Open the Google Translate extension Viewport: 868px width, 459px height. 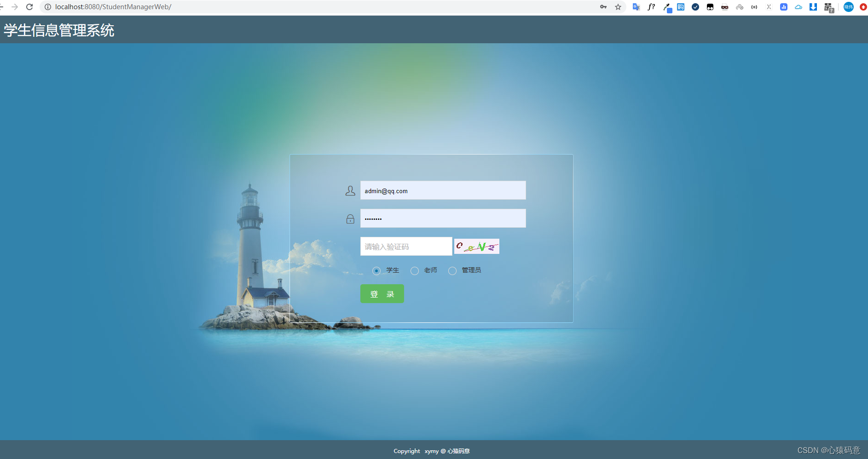click(x=636, y=7)
